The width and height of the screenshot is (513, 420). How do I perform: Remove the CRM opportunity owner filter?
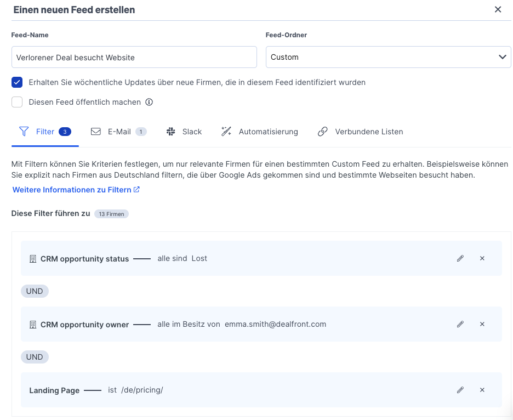[x=482, y=324]
